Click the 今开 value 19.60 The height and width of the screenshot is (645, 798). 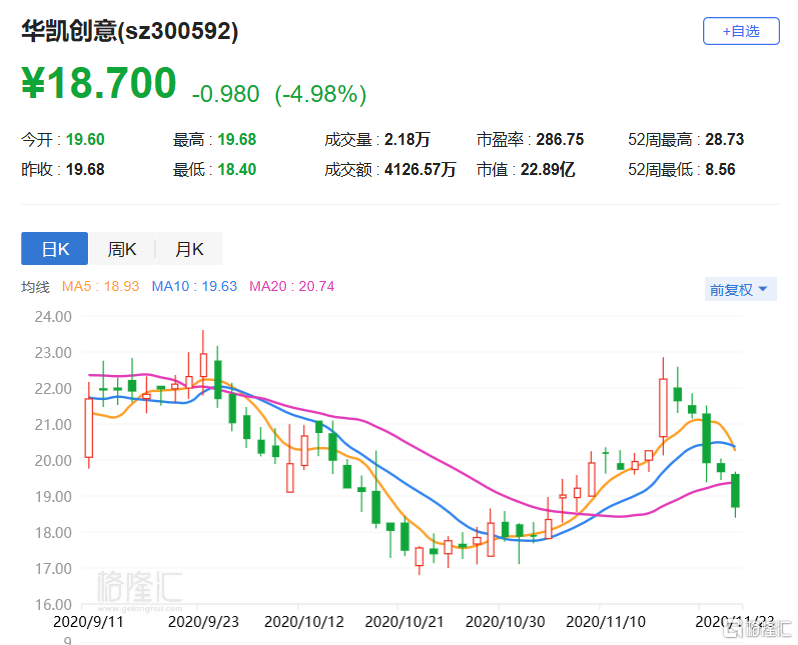(85, 139)
